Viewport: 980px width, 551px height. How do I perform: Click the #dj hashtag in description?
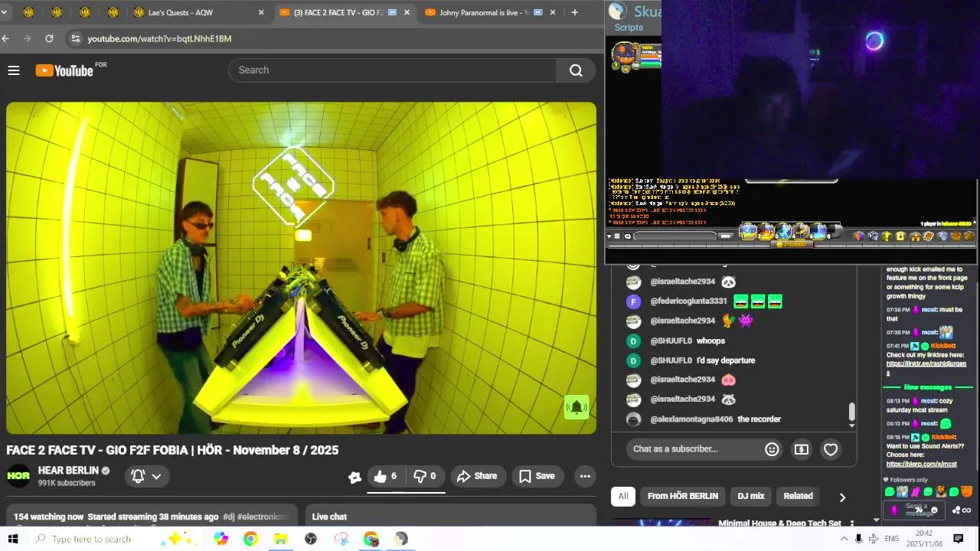click(228, 517)
